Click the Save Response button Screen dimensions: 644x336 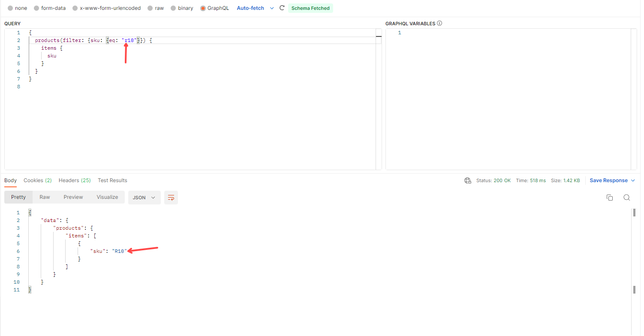click(608, 180)
